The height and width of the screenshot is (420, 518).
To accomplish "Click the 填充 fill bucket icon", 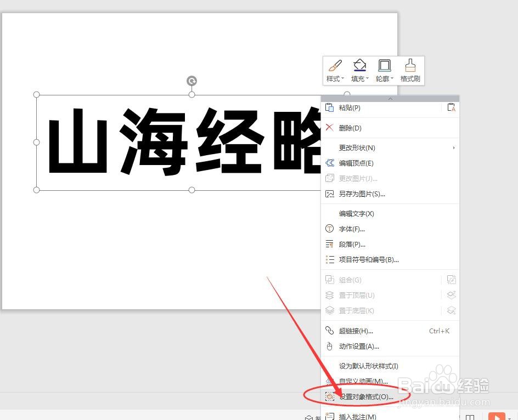I will point(359,65).
